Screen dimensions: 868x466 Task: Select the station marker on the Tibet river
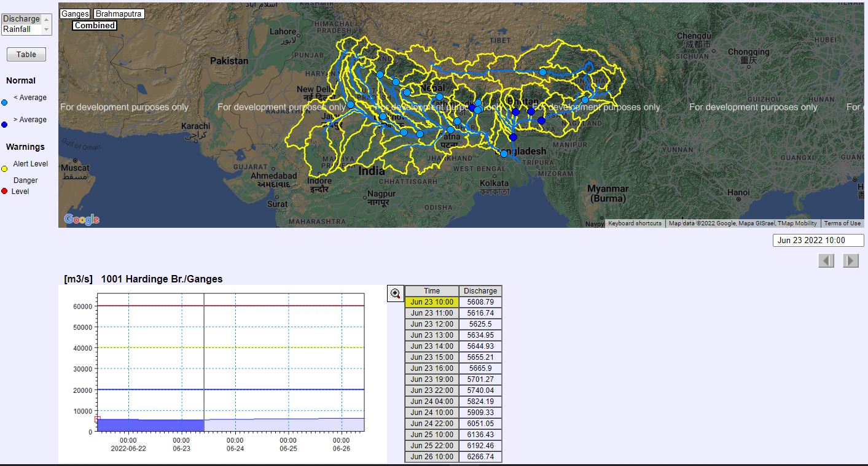coord(542,72)
